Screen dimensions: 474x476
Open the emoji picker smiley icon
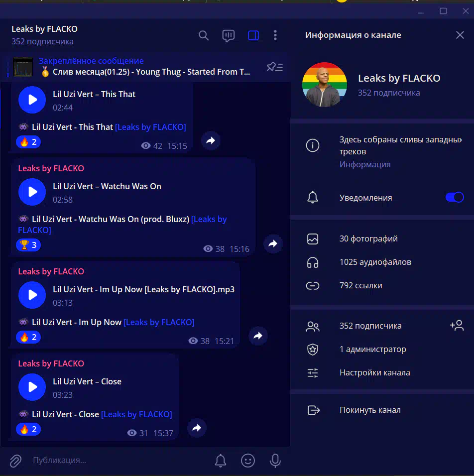[247, 461]
